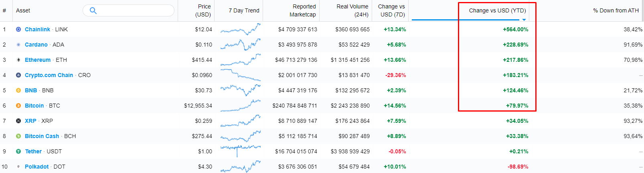This screenshot has width=644, height=173.
Task: Click the Chainlink coin icon
Action: click(18, 29)
